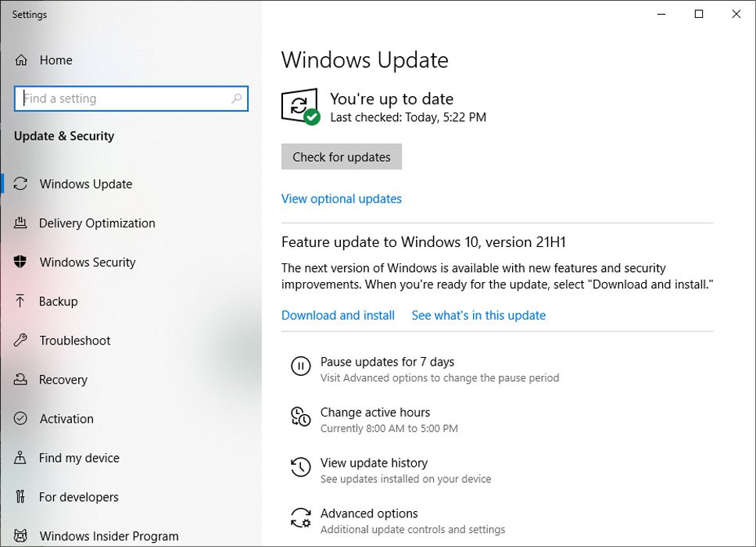Screen dimensions: 756x547
Task: Click the update history clock icon
Action: click(x=300, y=467)
